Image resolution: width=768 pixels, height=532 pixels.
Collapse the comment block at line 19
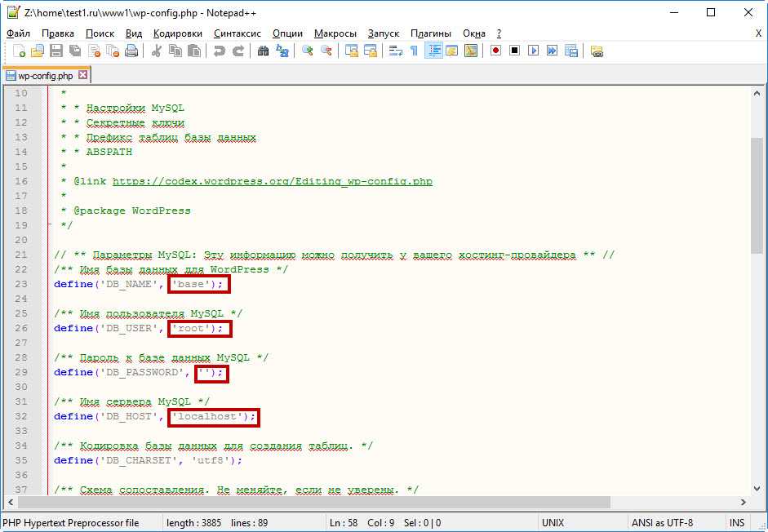click(x=48, y=225)
